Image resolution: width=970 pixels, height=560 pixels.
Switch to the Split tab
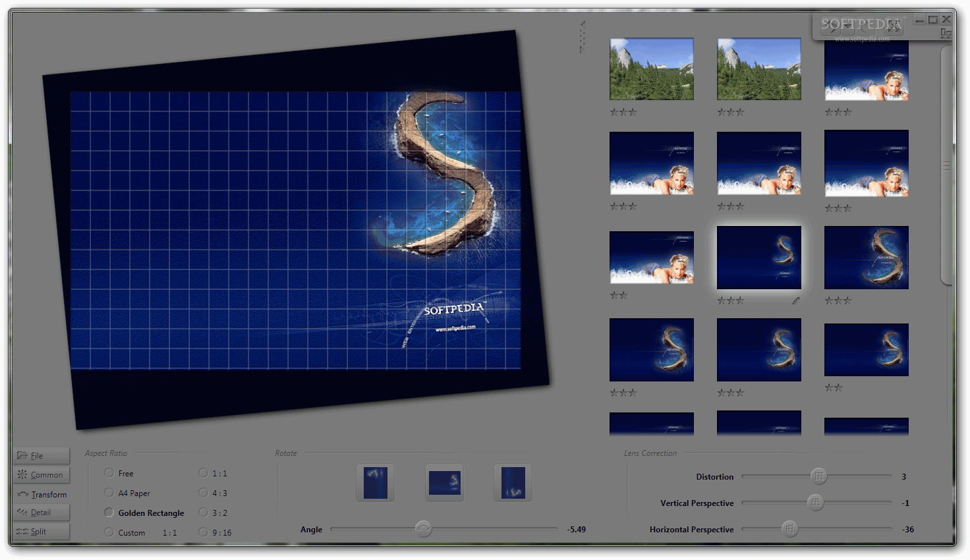(x=41, y=532)
